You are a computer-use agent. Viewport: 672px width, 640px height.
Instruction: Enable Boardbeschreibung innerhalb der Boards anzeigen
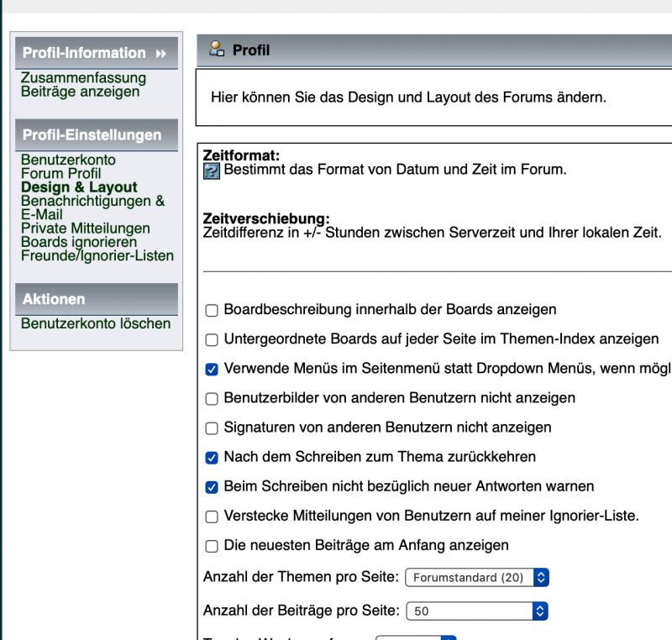point(212,311)
